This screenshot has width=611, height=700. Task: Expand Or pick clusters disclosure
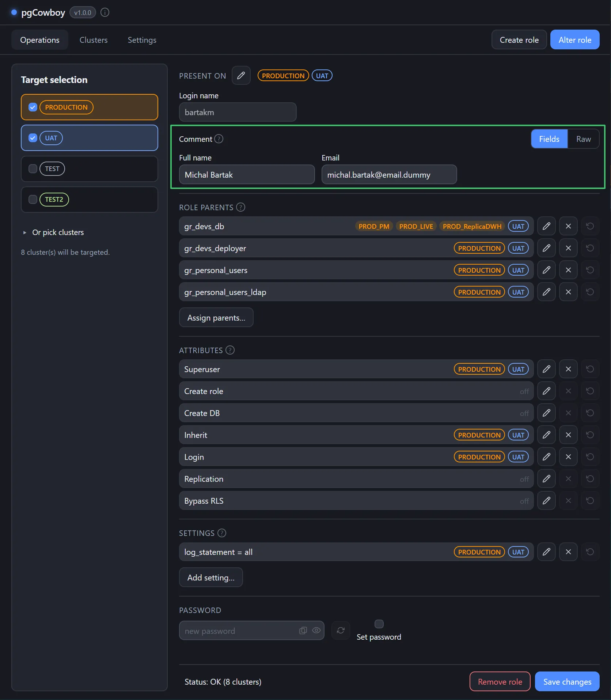click(x=54, y=232)
